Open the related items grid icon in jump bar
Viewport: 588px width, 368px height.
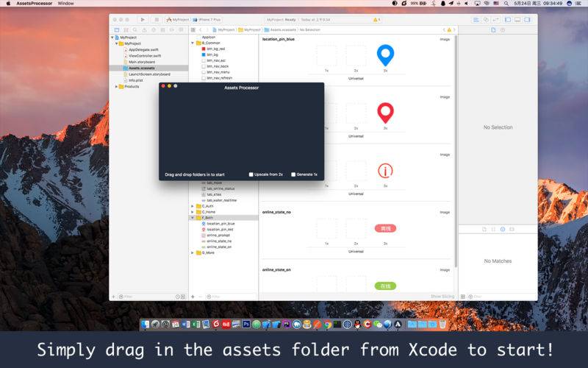pyautogui.click(x=193, y=29)
